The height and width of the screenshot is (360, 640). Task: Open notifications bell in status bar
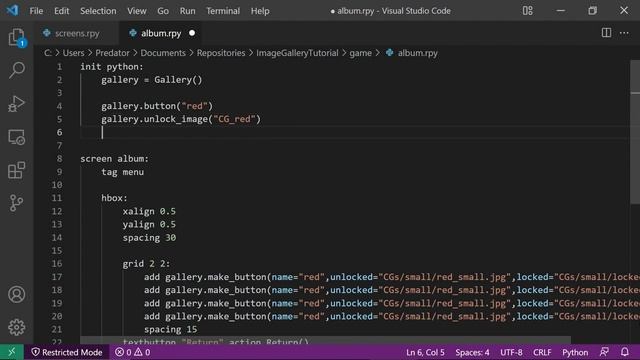click(x=624, y=352)
